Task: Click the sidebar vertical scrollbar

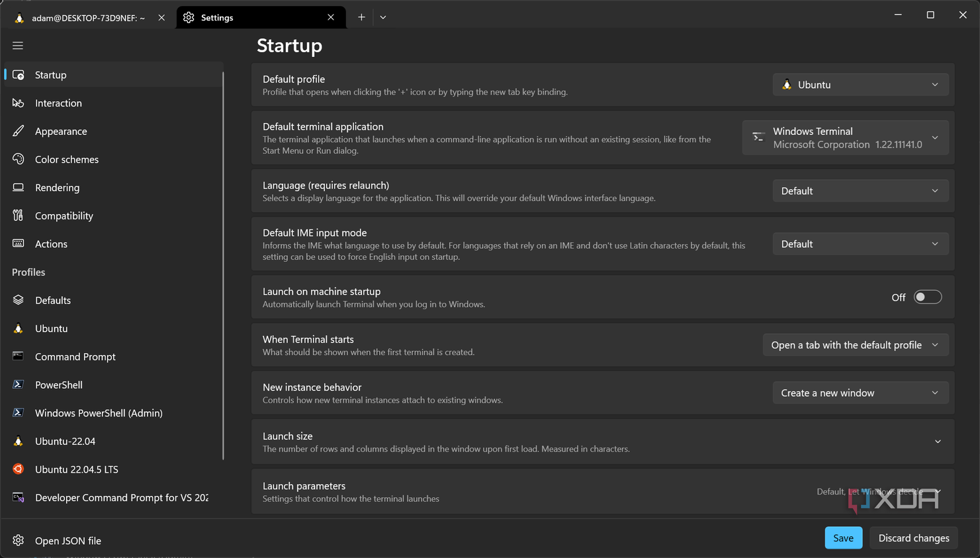Action: (223, 264)
